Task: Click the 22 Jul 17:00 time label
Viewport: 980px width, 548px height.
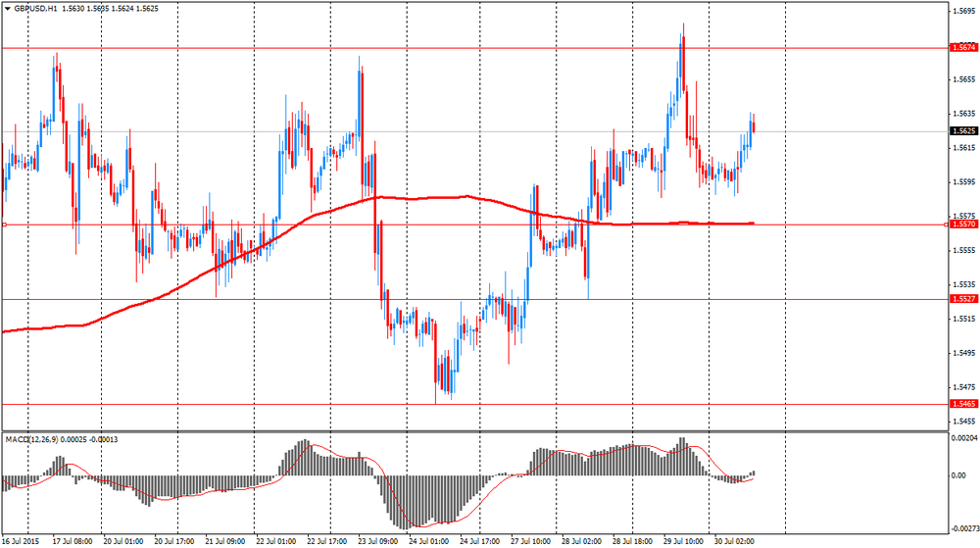Action: (327, 541)
